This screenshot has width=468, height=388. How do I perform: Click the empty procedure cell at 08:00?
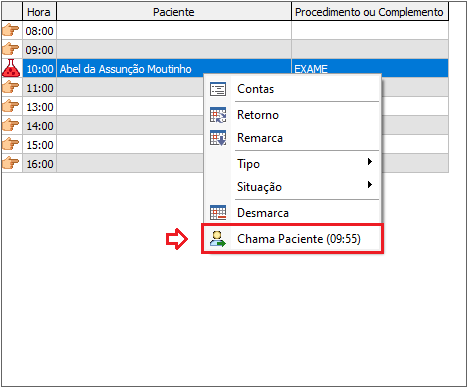coord(370,31)
